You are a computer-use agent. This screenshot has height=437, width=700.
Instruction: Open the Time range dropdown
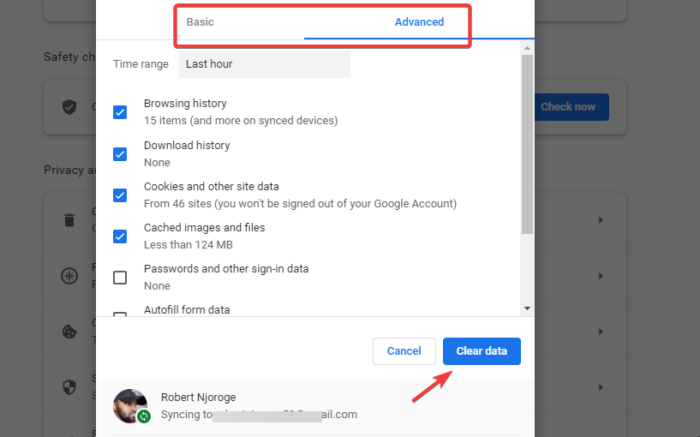[264, 64]
